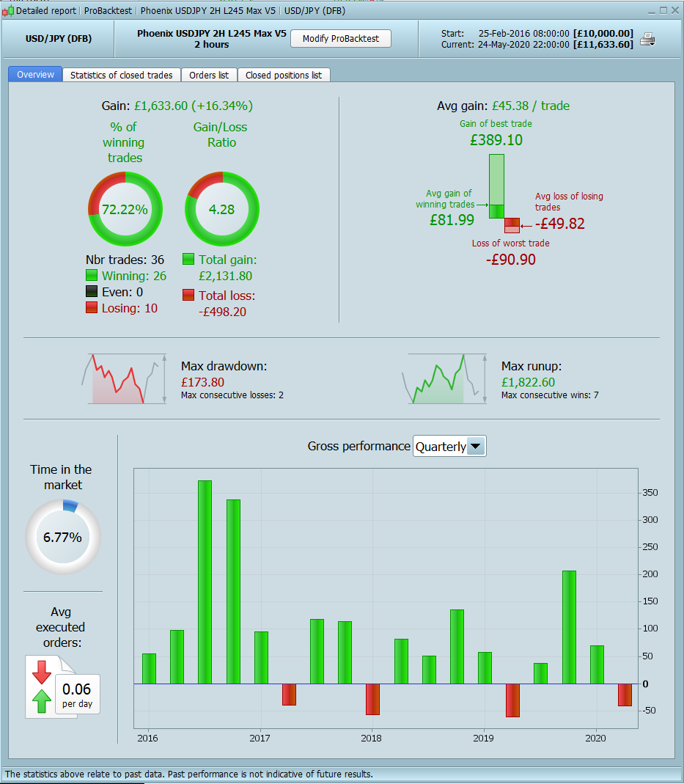Image resolution: width=684 pixels, height=784 pixels.
Task: Click the Gain/Loss Ratio 4.28 donut
Action: click(222, 209)
